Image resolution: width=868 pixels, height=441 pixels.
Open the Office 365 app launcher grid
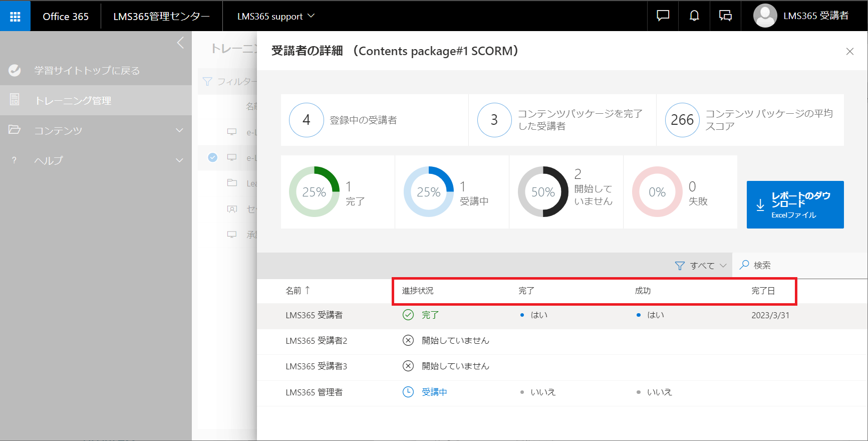(15, 17)
